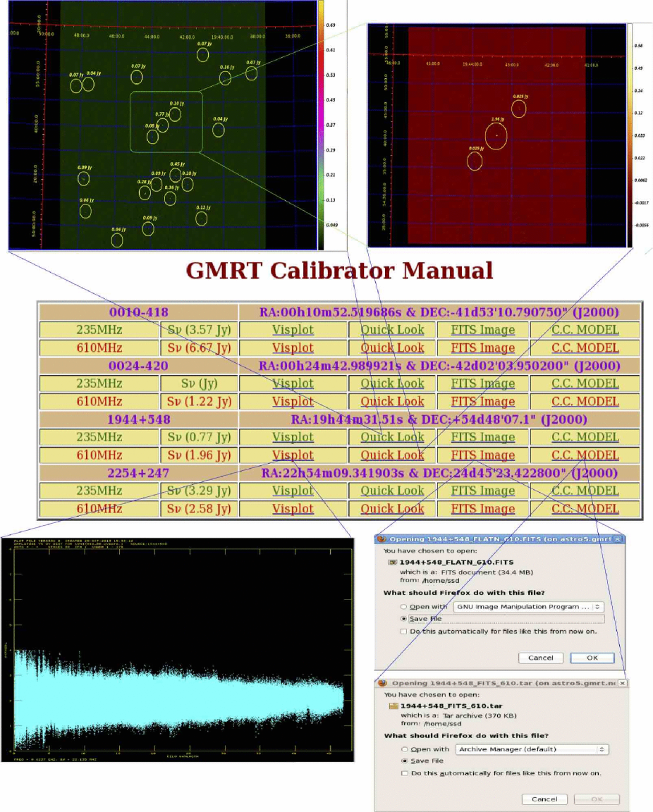
Task: Open Quick Look for 0010-418 235MHz
Action: click(392, 330)
